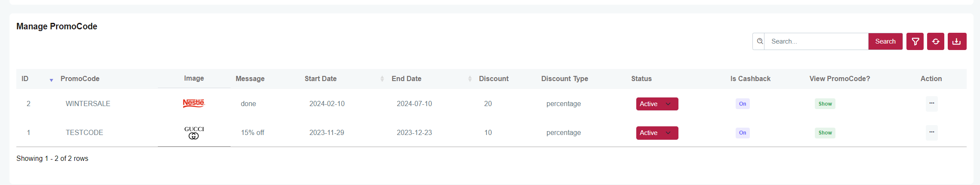Screen dimensions: 980x185
Task: Click the Nestle promo image
Action: coord(194,103)
